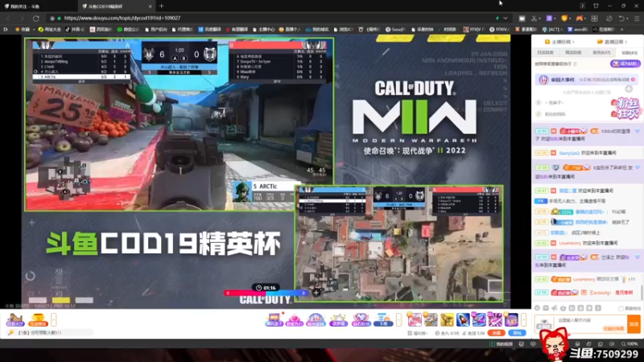Open the emoji icon in chat toolbar
The width and height of the screenshot is (644, 362).
(537, 308)
